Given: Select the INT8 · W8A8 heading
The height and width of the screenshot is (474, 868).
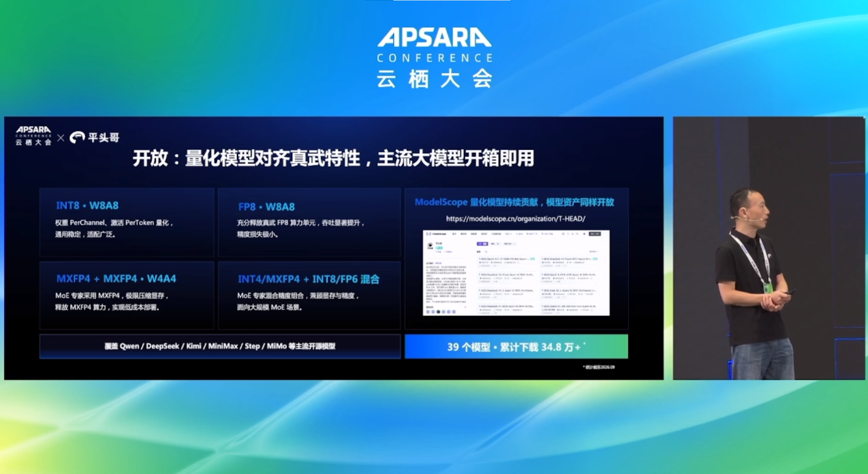Looking at the screenshot, I should pos(87,205).
